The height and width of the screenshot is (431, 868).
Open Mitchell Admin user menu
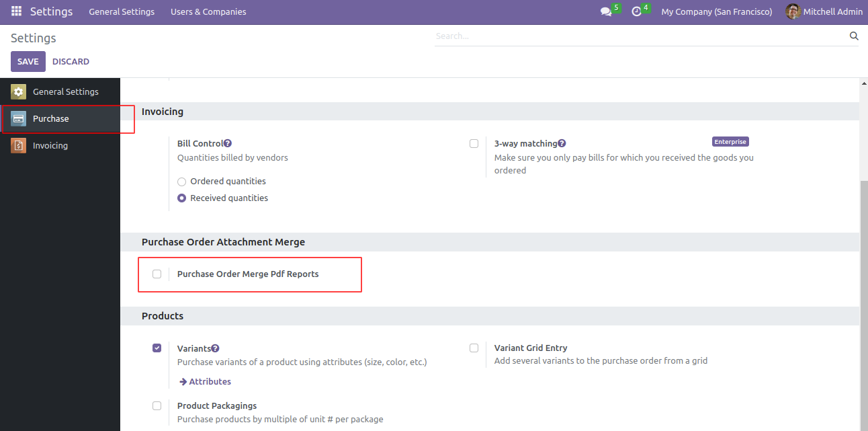tap(824, 11)
